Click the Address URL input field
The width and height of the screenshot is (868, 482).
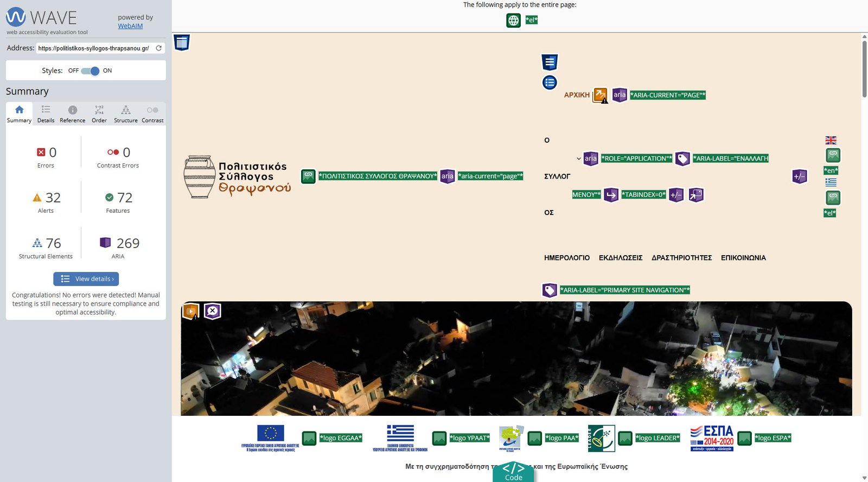click(94, 48)
